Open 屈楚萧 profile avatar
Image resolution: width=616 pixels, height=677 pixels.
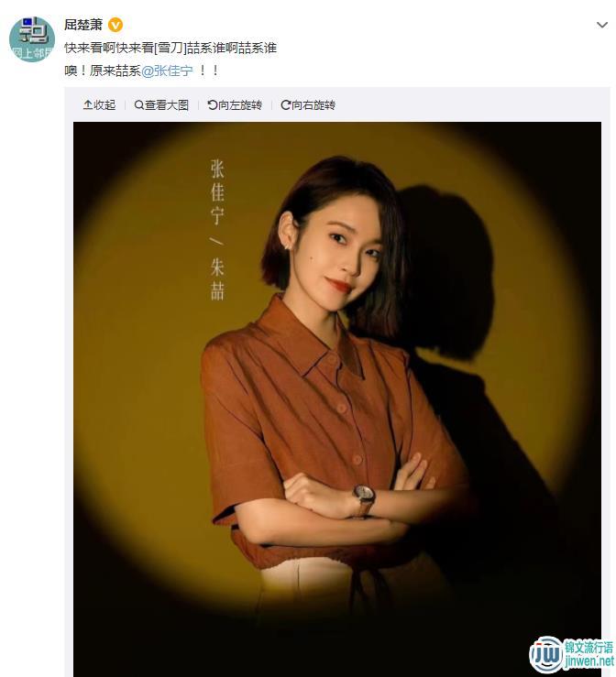[x=32, y=39]
